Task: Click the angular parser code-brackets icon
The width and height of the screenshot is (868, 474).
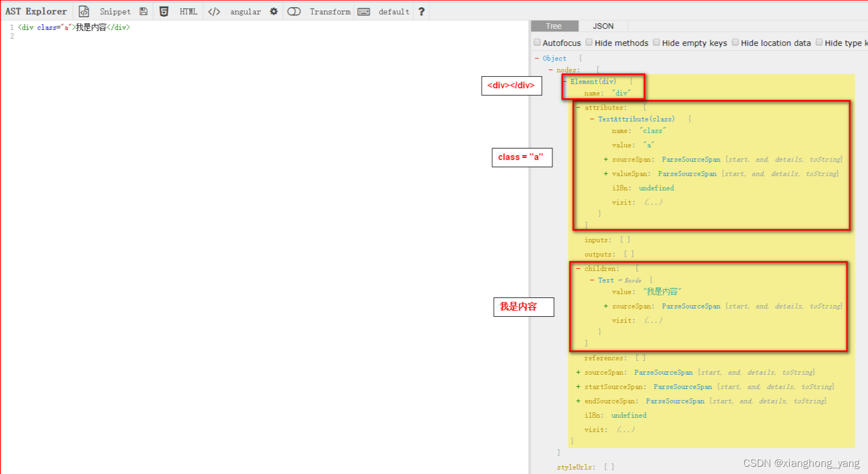Action: click(214, 12)
